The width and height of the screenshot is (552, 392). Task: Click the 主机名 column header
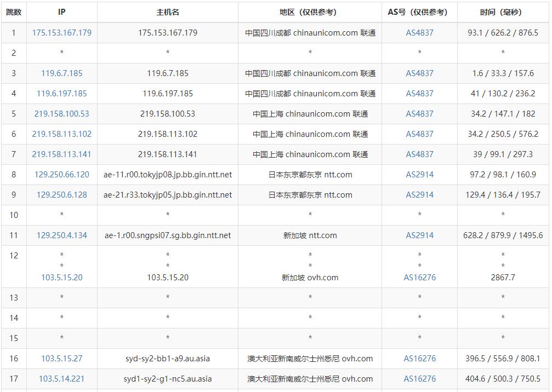click(x=168, y=12)
